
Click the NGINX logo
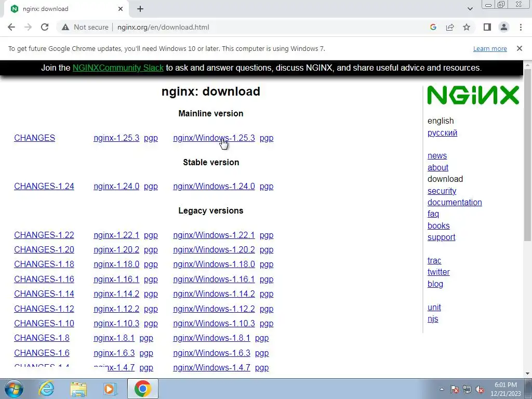473,95
